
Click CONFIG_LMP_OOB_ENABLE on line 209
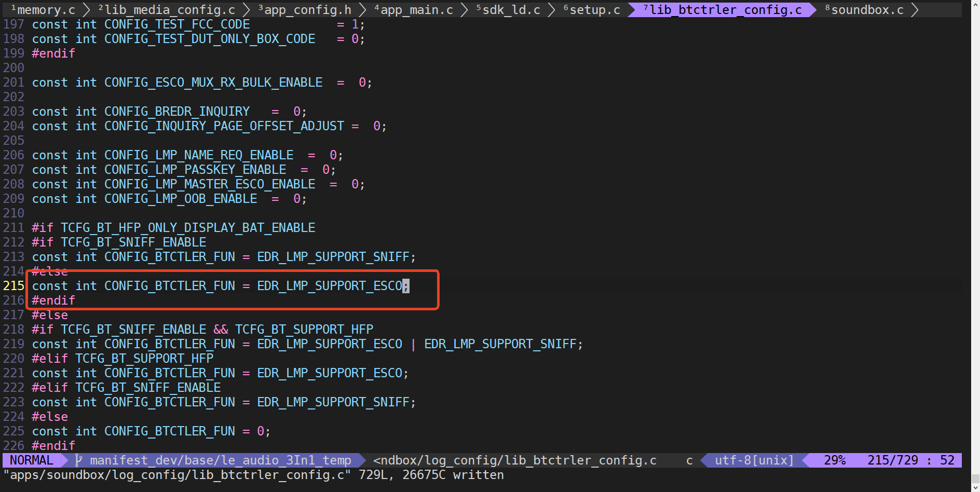(x=181, y=199)
